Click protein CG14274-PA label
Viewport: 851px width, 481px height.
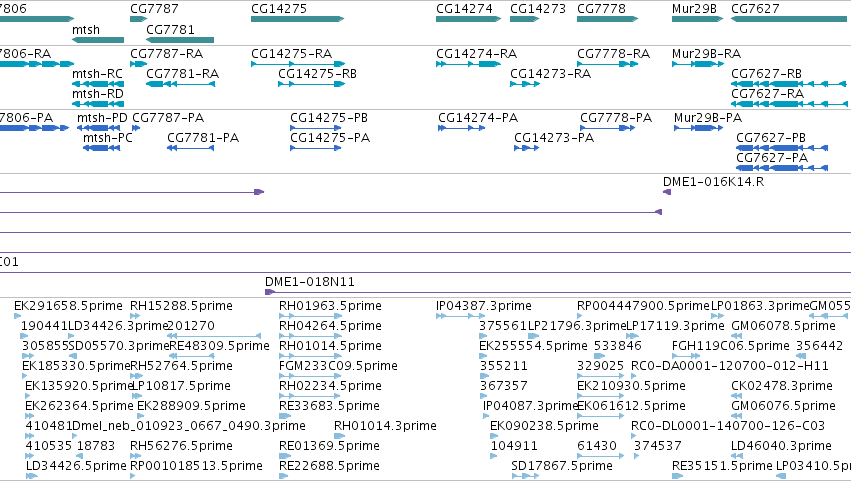(478, 118)
